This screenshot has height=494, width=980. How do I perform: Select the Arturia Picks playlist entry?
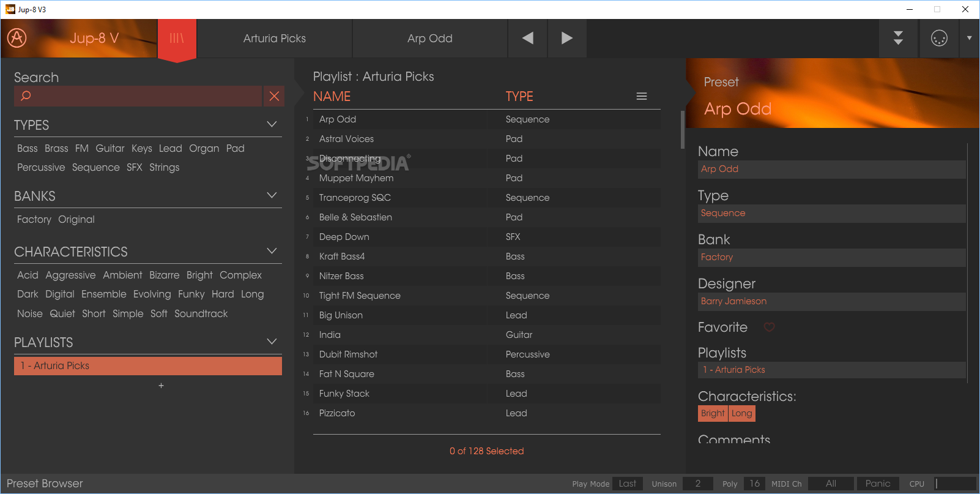point(148,366)
